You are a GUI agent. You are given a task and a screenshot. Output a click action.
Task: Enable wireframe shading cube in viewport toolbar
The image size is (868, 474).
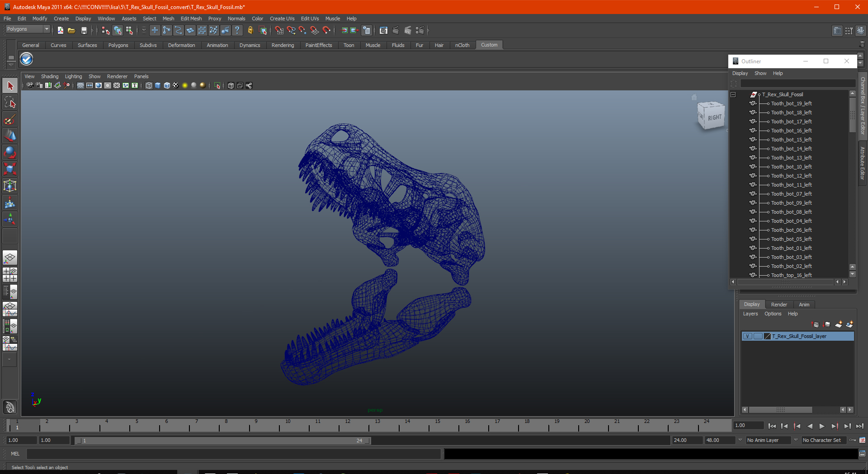coord(149,85)
